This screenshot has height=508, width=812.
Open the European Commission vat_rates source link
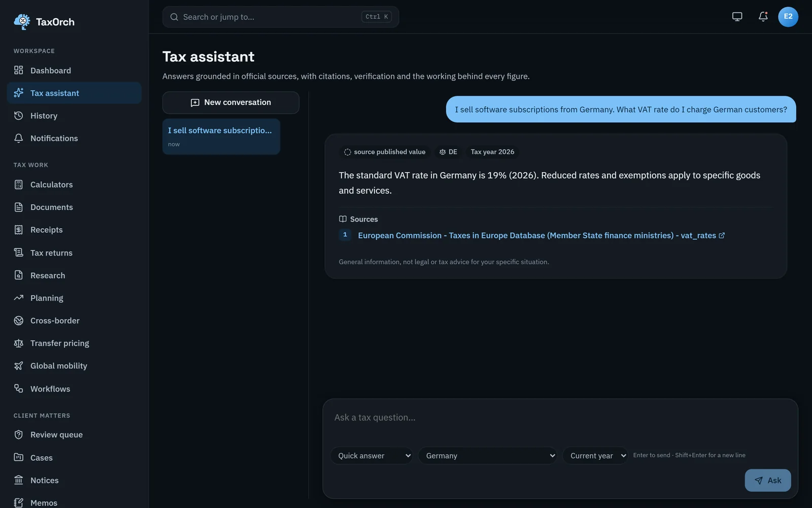click(x=542, y=235)
